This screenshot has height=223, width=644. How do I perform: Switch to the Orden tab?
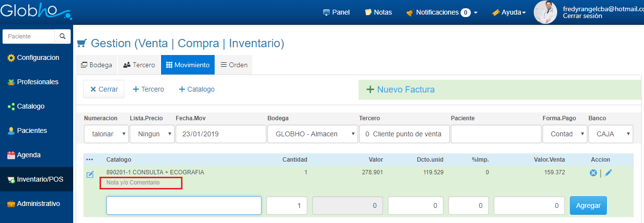point(234,65)
